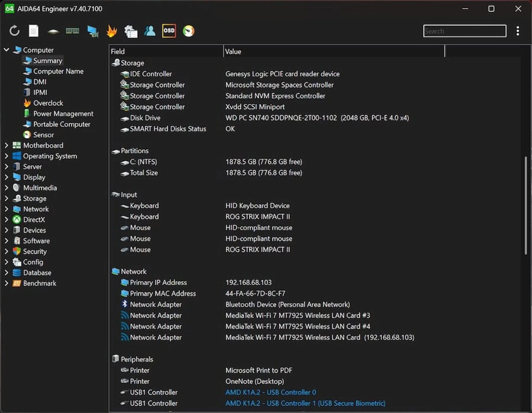Expand the Network tree node
Viewport: 532px width, 413px height.
(6, 209)
